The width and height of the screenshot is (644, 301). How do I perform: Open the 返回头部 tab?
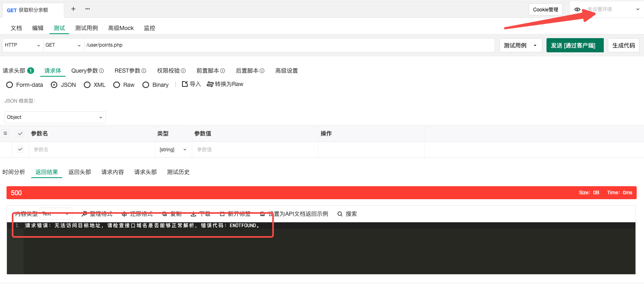coord(80,172)
